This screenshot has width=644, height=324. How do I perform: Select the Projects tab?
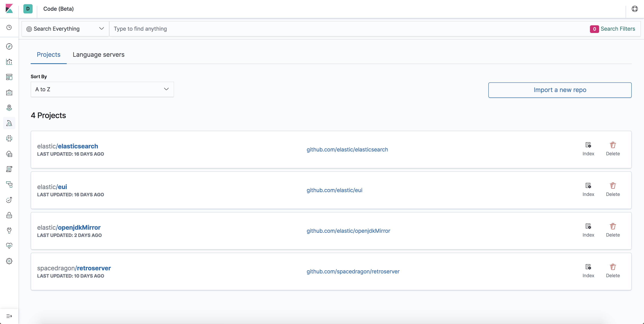[48, 54]
